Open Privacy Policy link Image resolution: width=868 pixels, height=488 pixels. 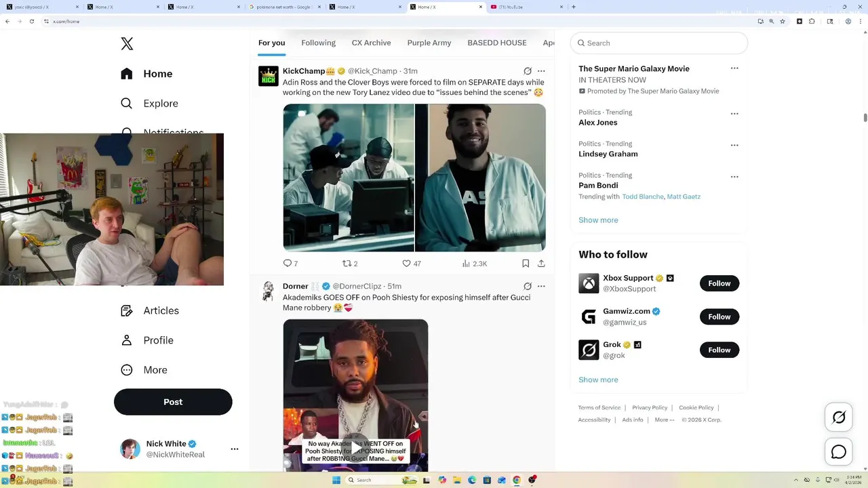[650, 407]
